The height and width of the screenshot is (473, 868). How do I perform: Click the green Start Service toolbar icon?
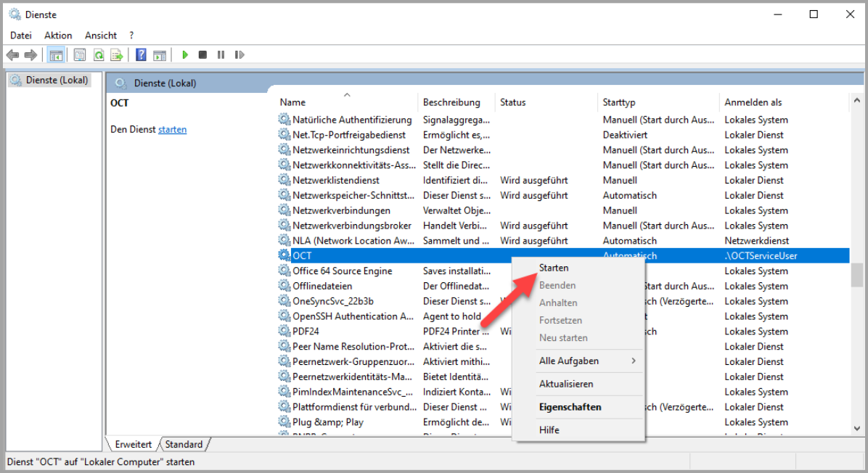pyautogui.click(x=185, y=55)
